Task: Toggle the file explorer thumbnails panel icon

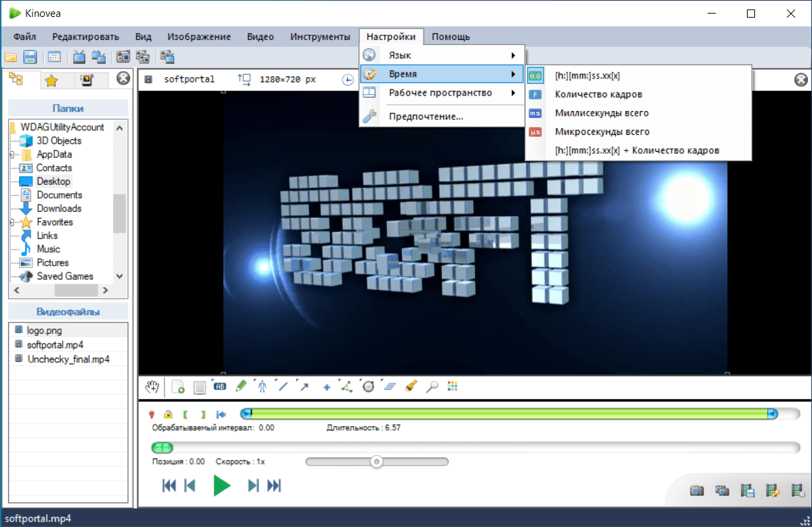Action: point(54,57)
